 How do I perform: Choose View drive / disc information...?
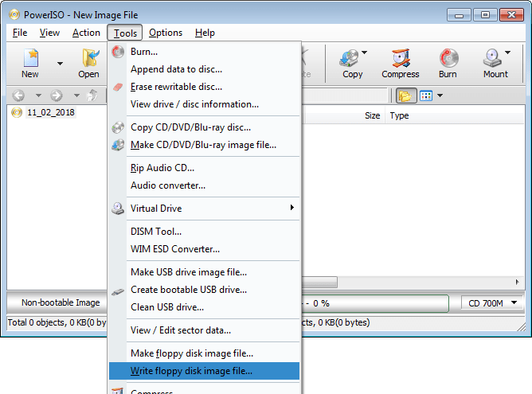[204, 104]
